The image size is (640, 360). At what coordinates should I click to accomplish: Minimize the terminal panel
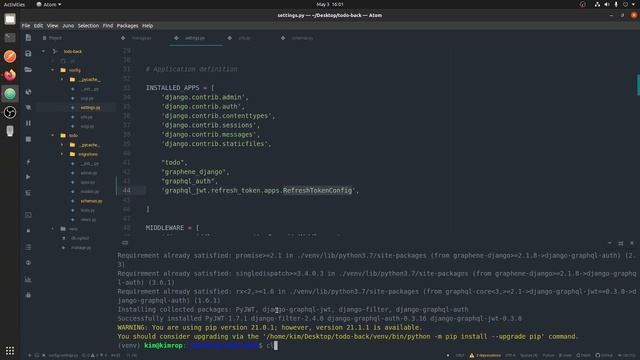610,243
